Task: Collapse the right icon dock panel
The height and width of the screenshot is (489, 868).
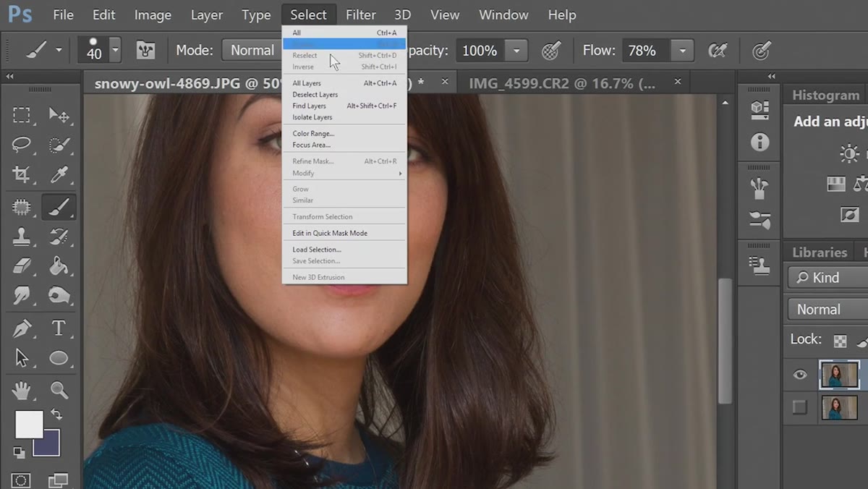Action: coord(772,76)
